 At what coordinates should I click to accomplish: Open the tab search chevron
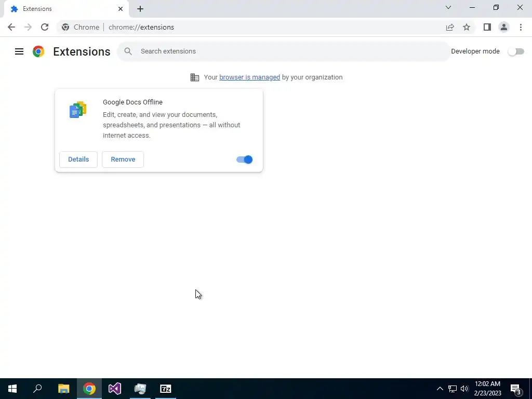[x=448, y=7]
